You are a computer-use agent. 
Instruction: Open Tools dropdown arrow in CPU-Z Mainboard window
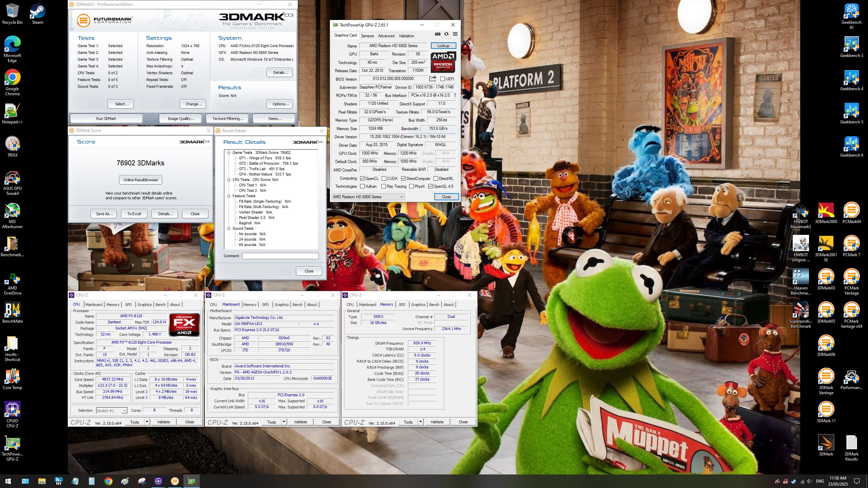[x=284, y=422]
